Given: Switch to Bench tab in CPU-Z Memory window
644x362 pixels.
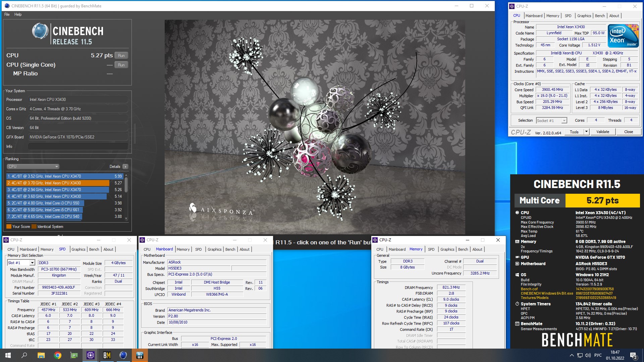Looking at the screenshot, I should (x=463, y=249).
